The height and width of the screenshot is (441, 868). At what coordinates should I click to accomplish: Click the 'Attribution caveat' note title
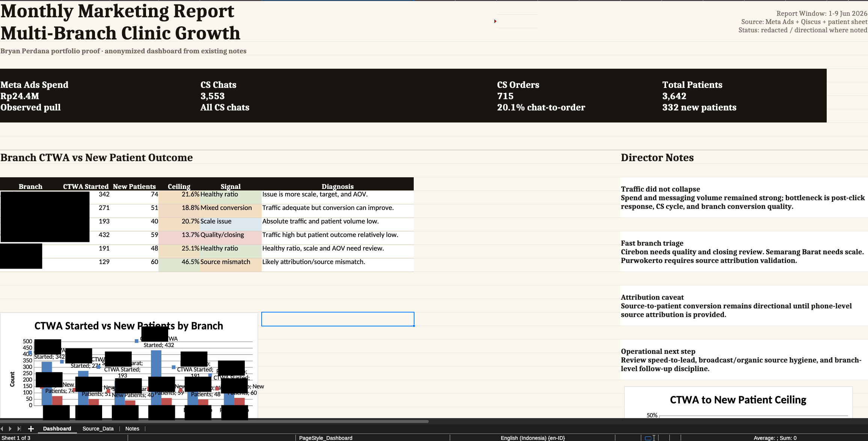tap(652, 298)
